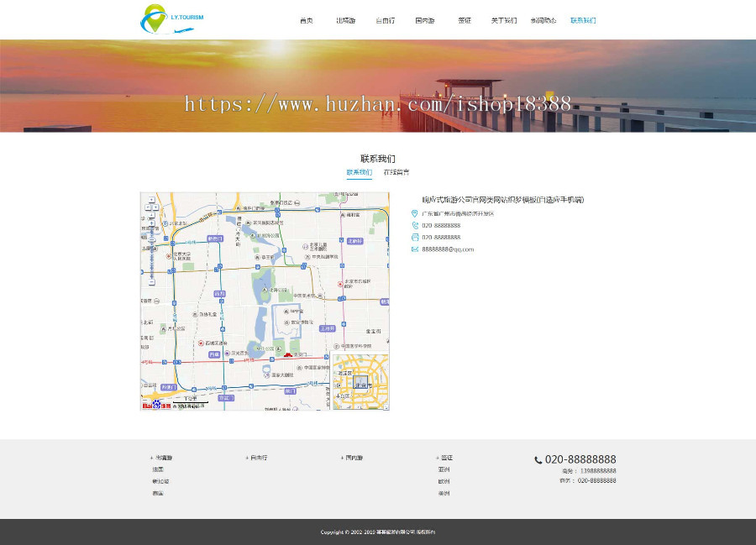Viewport: 756px width, 545px height.
Task: Open the 联系我们 header menu item
Action: [x=583, y=21]
